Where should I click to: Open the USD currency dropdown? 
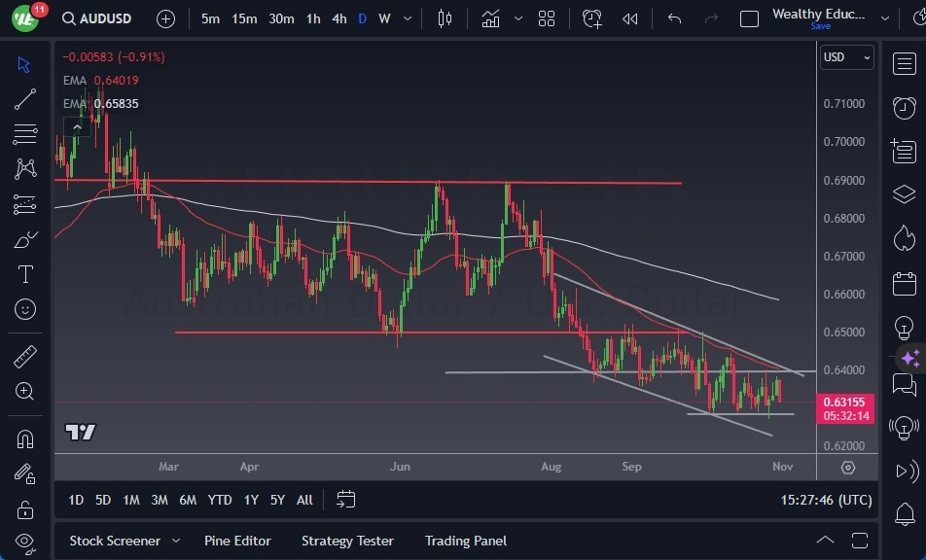pos(845,57)
